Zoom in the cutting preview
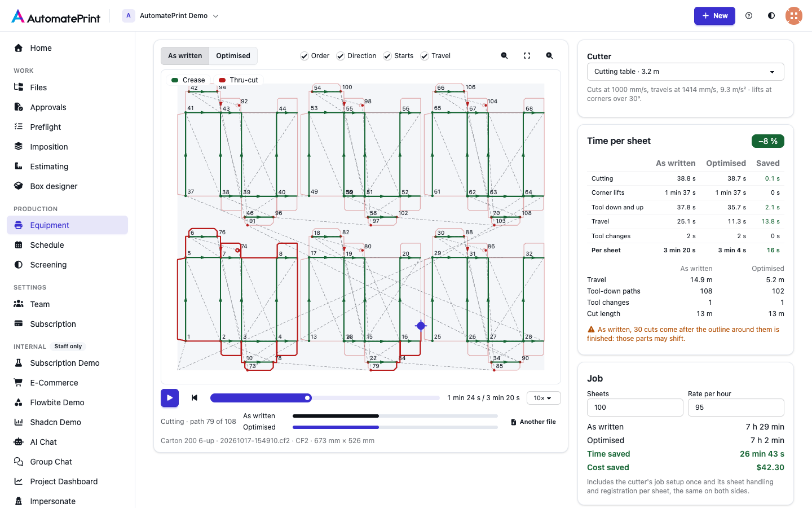The image size is (812, 508). coord(550,56)
